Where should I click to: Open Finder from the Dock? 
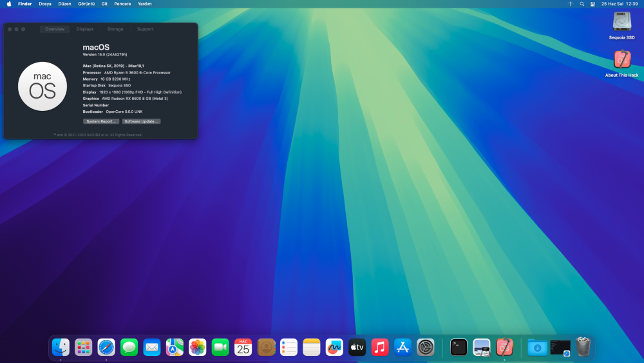click(x=61, y=348)
